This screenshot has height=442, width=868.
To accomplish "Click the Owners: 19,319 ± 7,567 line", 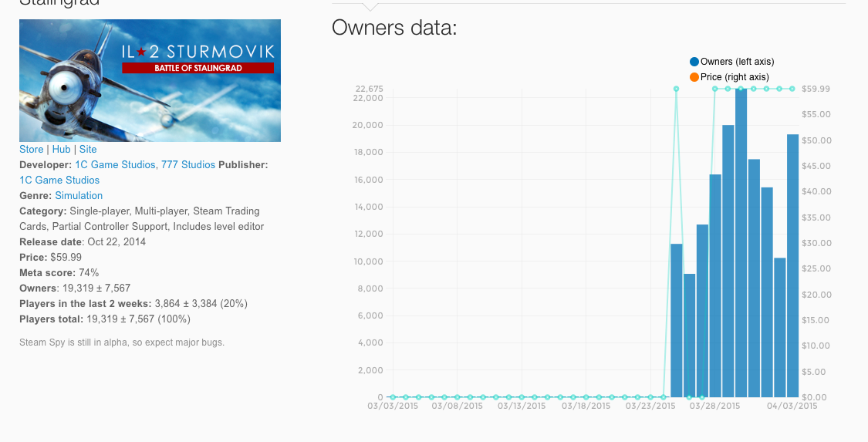I will (x=75, y=288).
